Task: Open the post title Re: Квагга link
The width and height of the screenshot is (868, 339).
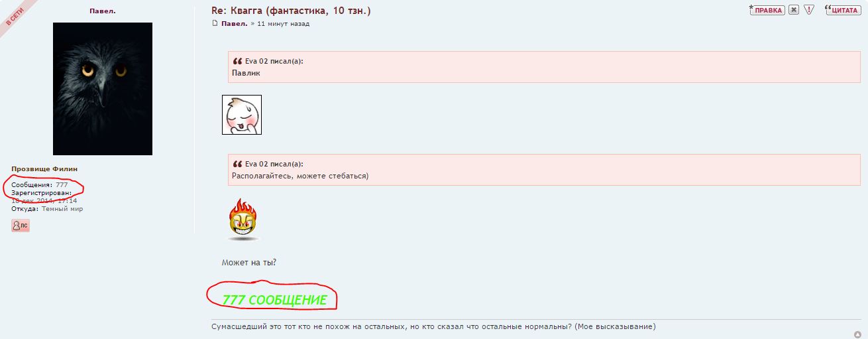Action: tap(291, 10)
